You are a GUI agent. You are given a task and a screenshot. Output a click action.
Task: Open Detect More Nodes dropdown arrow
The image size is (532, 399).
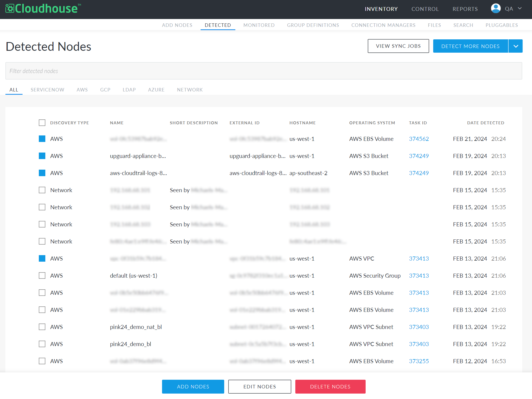[x=516, y=46]
